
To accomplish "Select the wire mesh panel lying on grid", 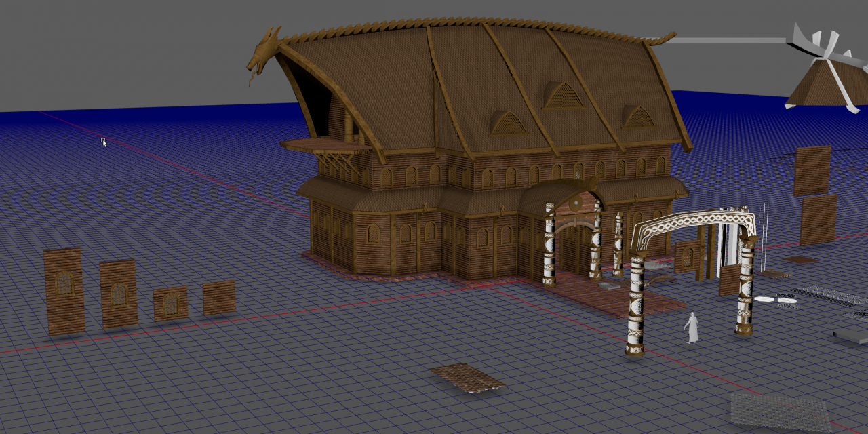I will [x=781, y=412].
